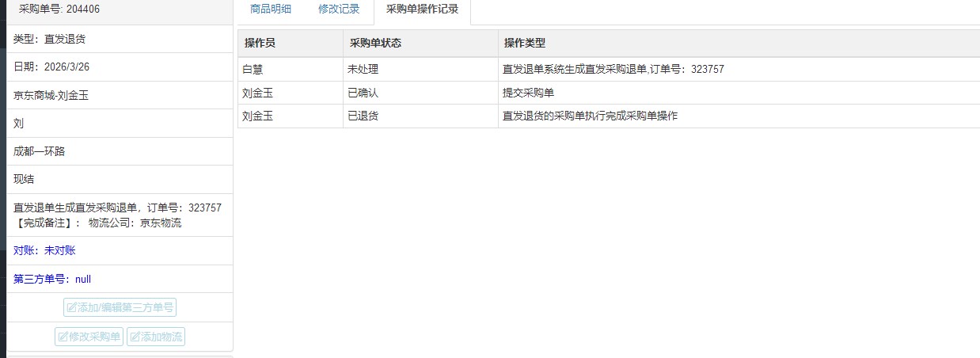Screen dimensions: 980x358
Task: Click the edit icon beside 添加物流
Action: click(x=135, y=337)
